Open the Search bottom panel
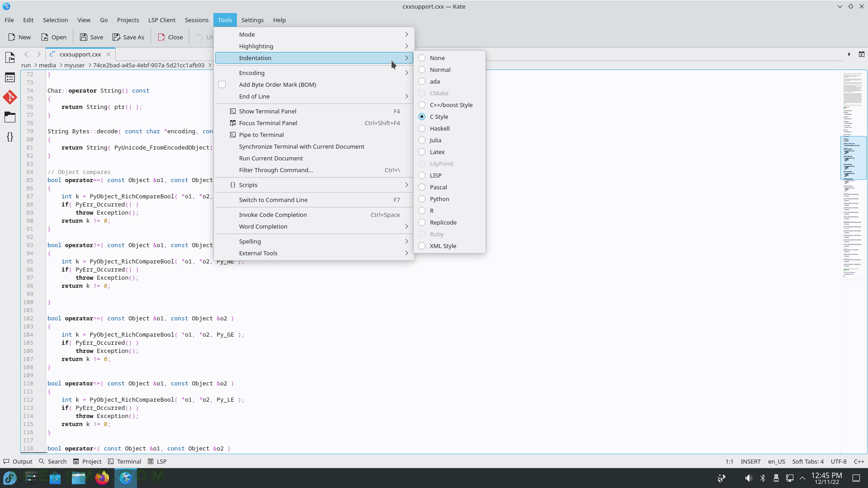This screenshot has height=488, width=868. [53, 461]
